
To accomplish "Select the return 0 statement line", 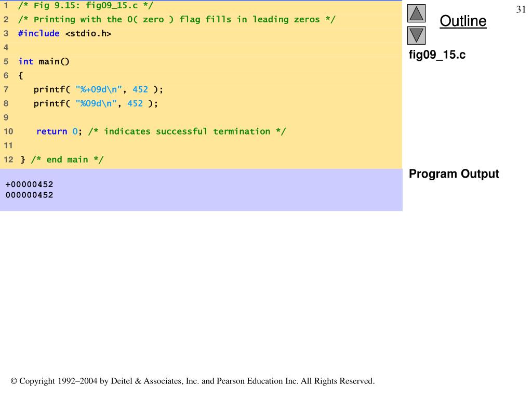I will 161,131.
